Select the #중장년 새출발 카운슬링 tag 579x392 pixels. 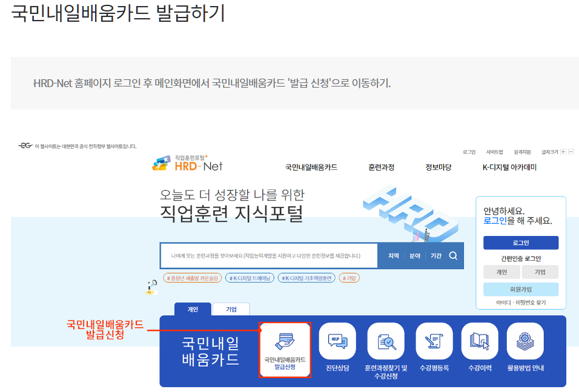tap(193, 278)
